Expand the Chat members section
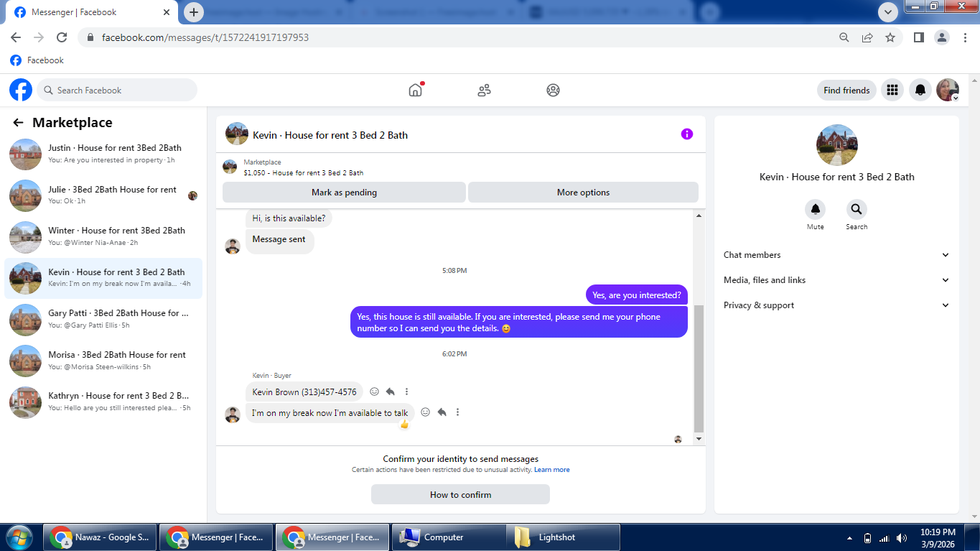980x551 pixels. pyautogui.click(x=836, y=255)
